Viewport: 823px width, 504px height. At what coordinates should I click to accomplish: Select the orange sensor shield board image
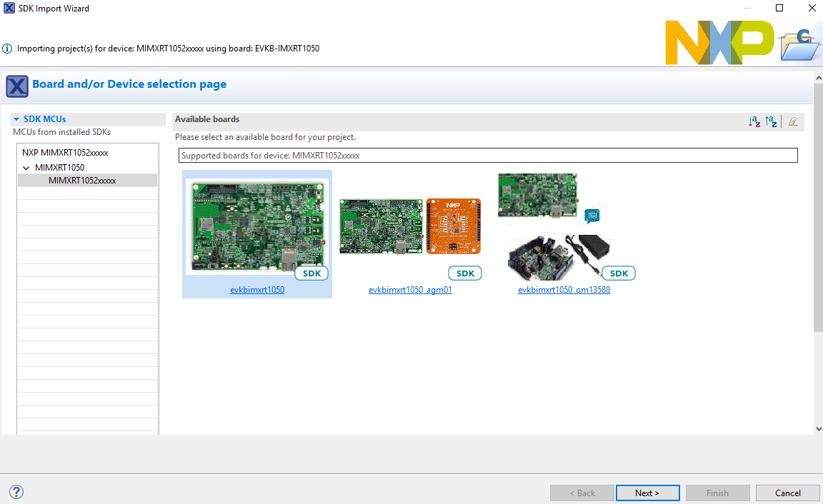pos(454,226)
